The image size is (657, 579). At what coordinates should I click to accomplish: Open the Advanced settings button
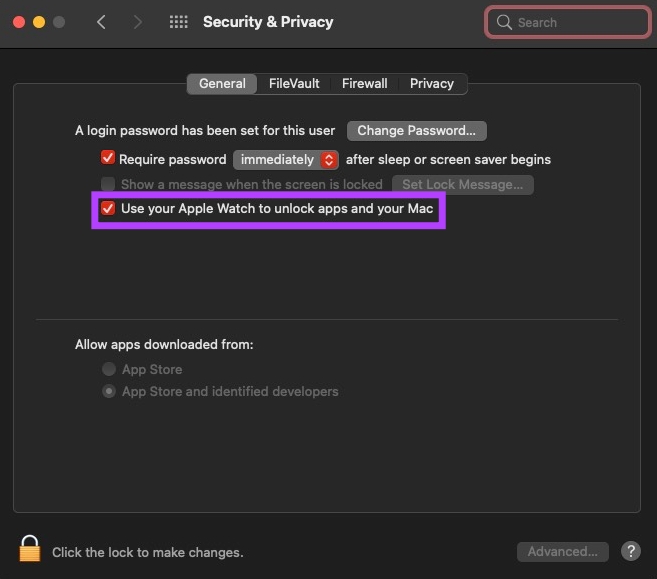(563, 551)
